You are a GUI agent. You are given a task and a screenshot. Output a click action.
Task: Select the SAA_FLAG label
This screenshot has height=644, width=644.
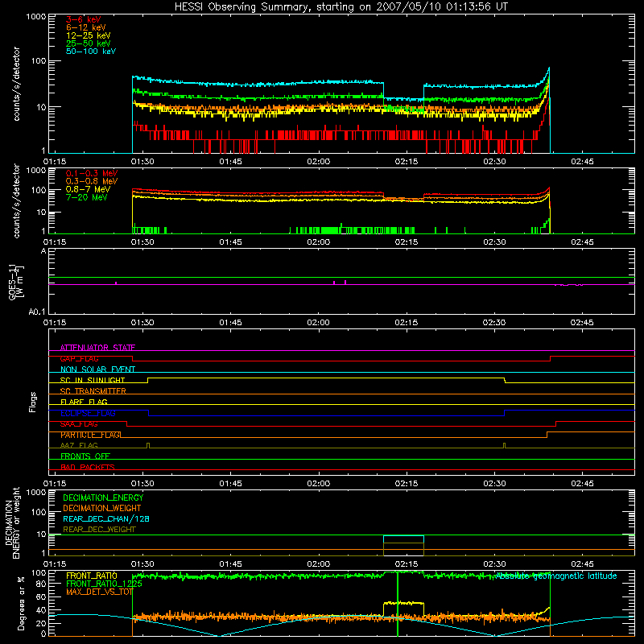click(79, 424)
